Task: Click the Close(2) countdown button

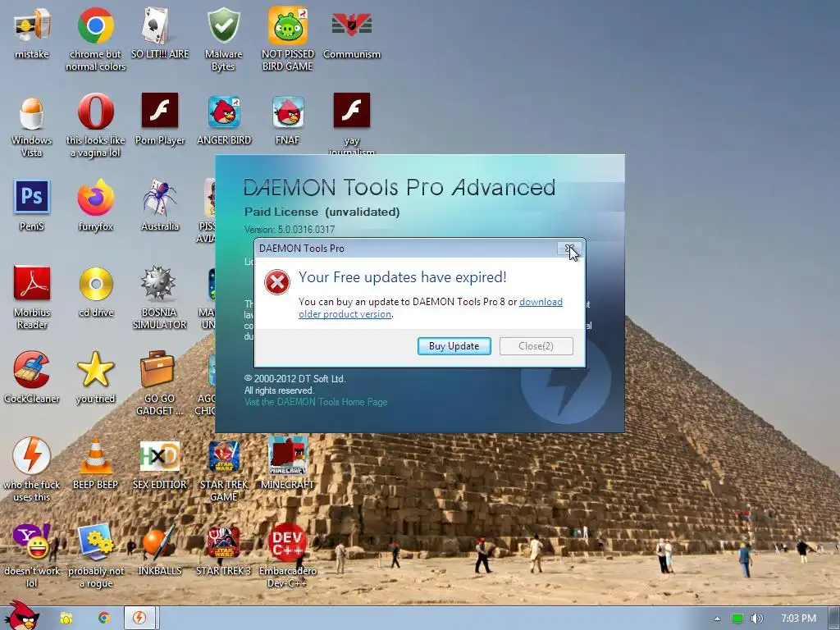Action: 536,346
